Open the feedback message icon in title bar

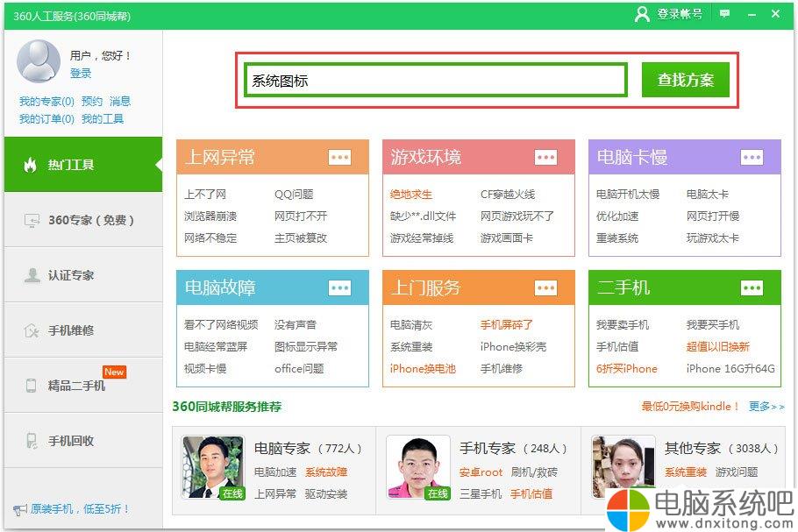point(724,14)
